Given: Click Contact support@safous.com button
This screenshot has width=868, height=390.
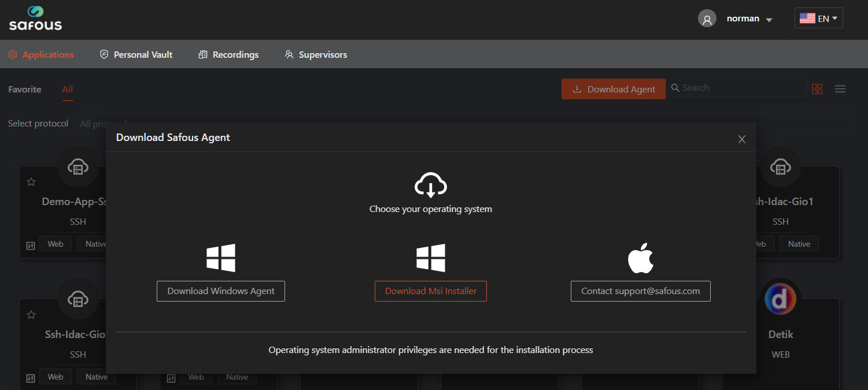Looking at the screenshot, I should 641,291.
